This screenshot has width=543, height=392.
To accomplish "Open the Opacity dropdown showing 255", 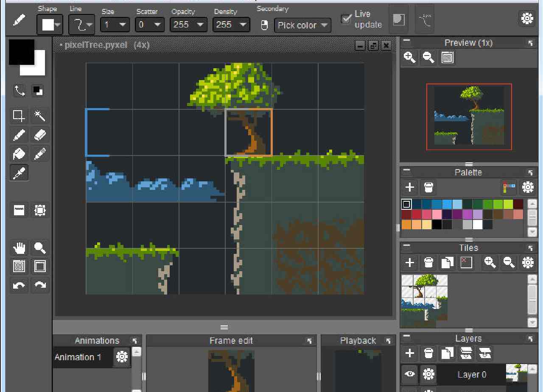I will [x=188, y=25].
